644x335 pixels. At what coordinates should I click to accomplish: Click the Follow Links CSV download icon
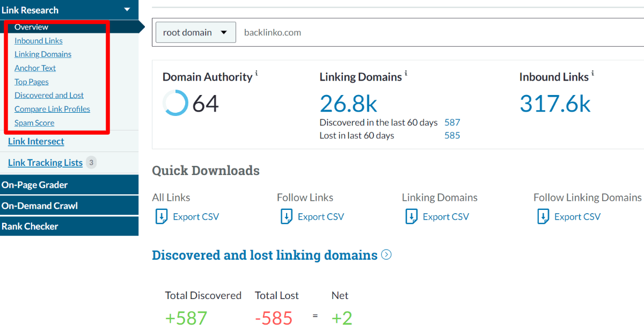click(x=287, y=216)
